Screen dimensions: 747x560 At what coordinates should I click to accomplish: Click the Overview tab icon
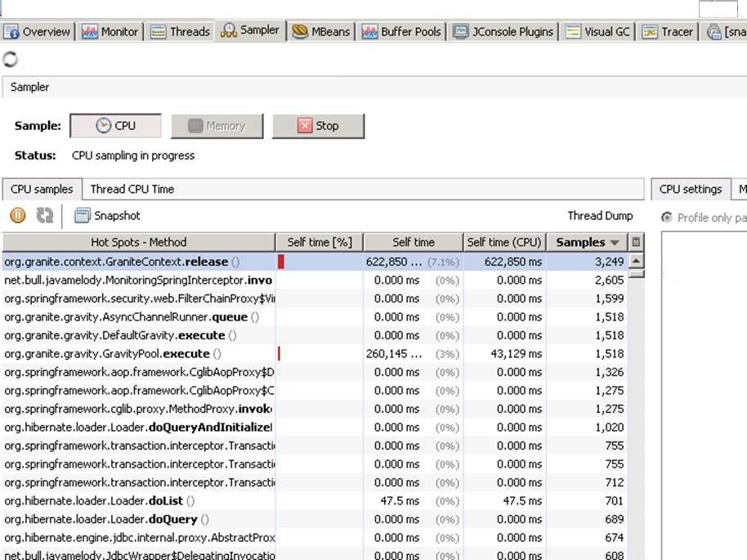(11, 32)
